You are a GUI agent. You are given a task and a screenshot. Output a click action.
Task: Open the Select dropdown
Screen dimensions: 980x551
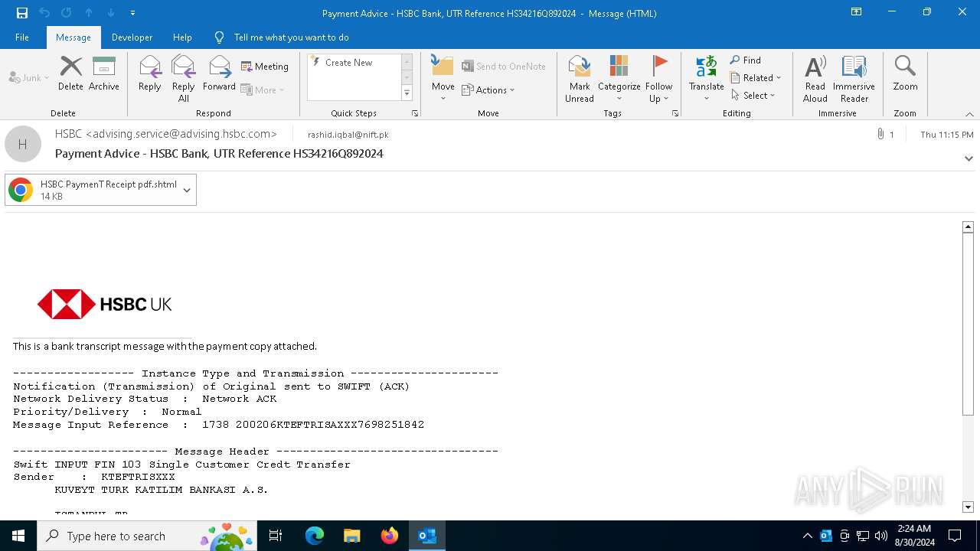tap(753, 96)
